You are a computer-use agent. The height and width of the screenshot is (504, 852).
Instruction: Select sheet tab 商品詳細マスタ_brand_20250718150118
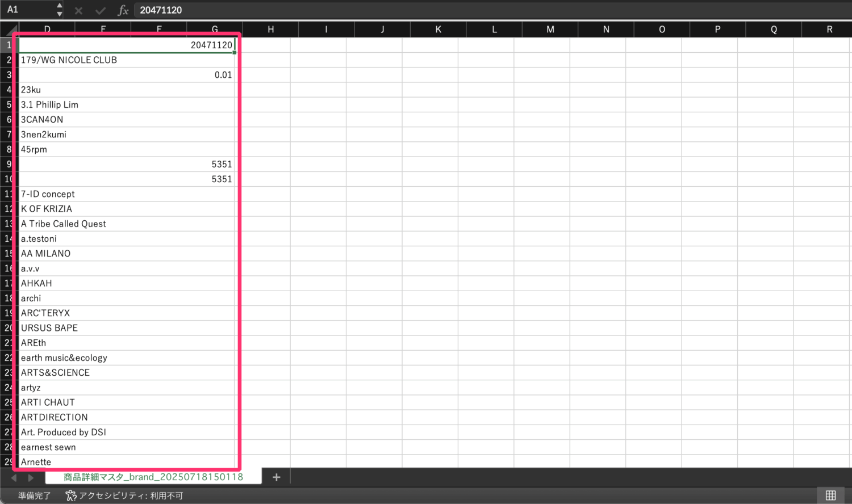[x=153, y=477]
